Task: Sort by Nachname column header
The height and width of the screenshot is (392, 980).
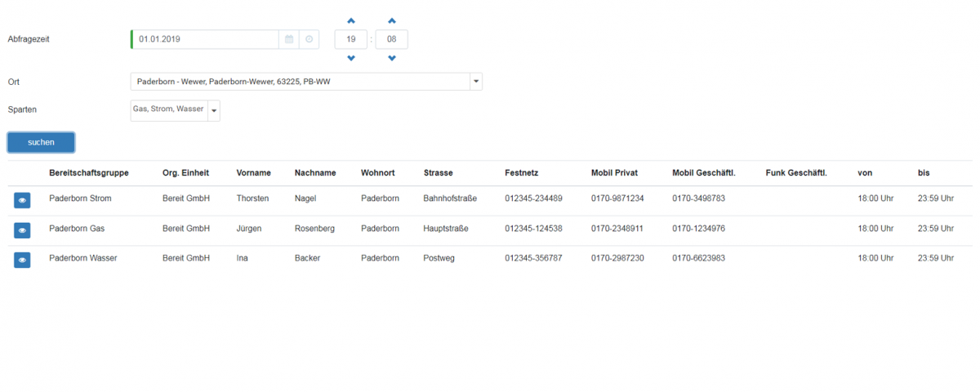Action: [x=315, y=173]
